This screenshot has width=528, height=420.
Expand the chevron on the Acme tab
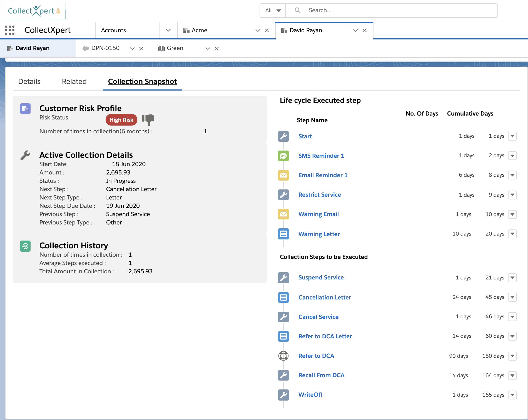(257, 30)
